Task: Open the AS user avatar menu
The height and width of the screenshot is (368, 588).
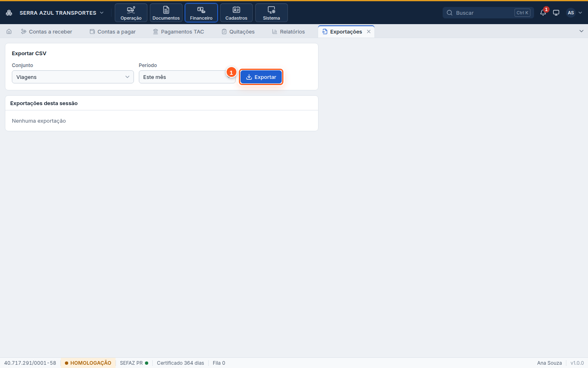Action: click(574, 13)
